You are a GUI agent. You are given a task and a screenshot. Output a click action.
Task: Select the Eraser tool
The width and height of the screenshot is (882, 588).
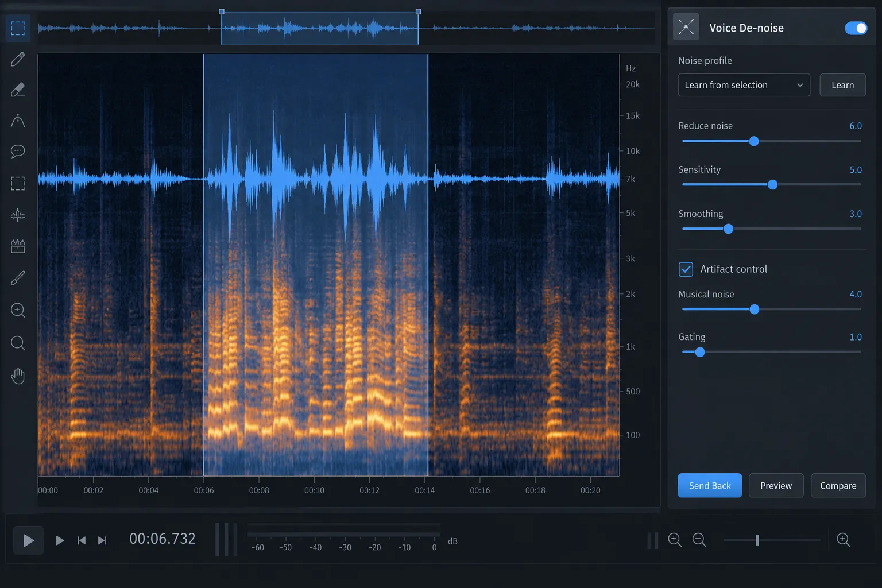click(18, 90)
